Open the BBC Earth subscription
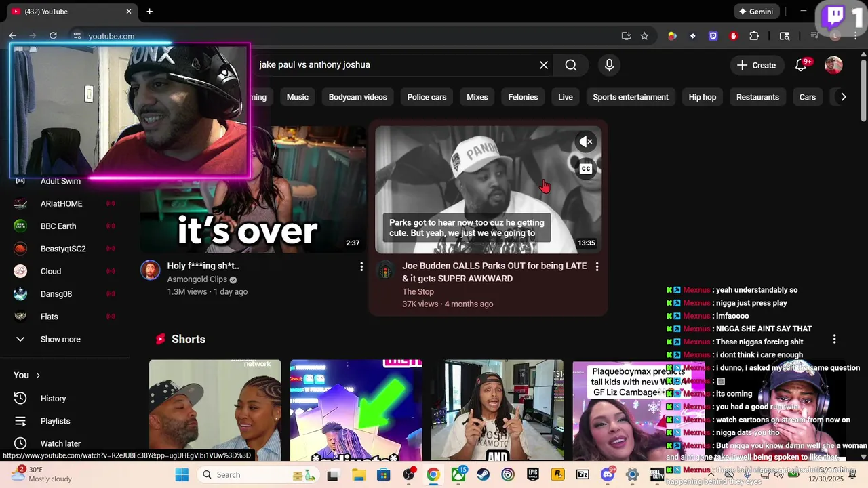Screen dimensions: 868x488 click(x=64, y=226)
